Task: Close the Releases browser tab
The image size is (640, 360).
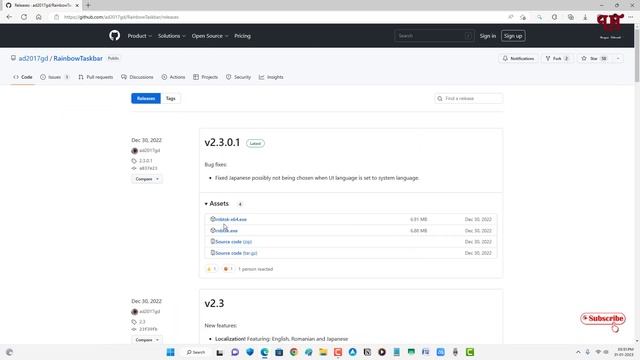Action: point(77,5)
